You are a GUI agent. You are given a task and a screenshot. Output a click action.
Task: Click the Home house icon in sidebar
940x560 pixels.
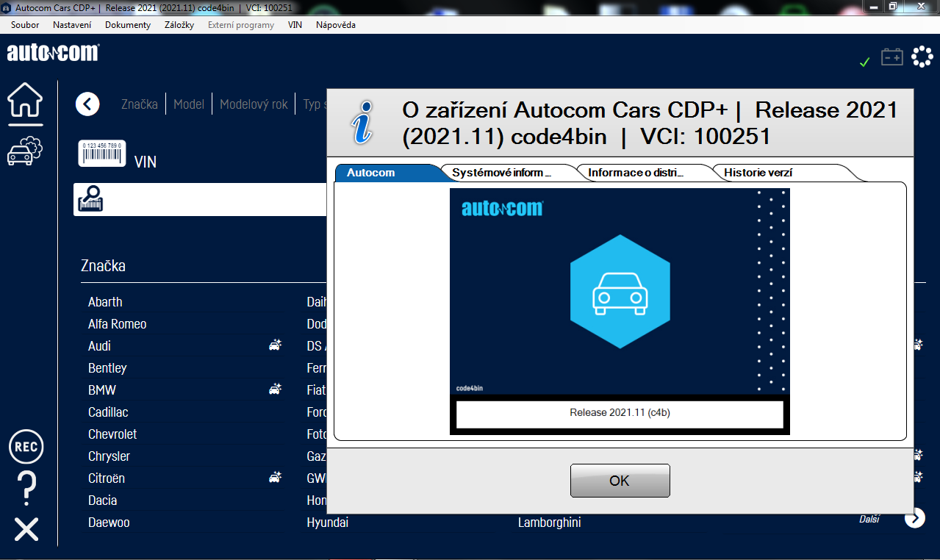coord(25,101)
